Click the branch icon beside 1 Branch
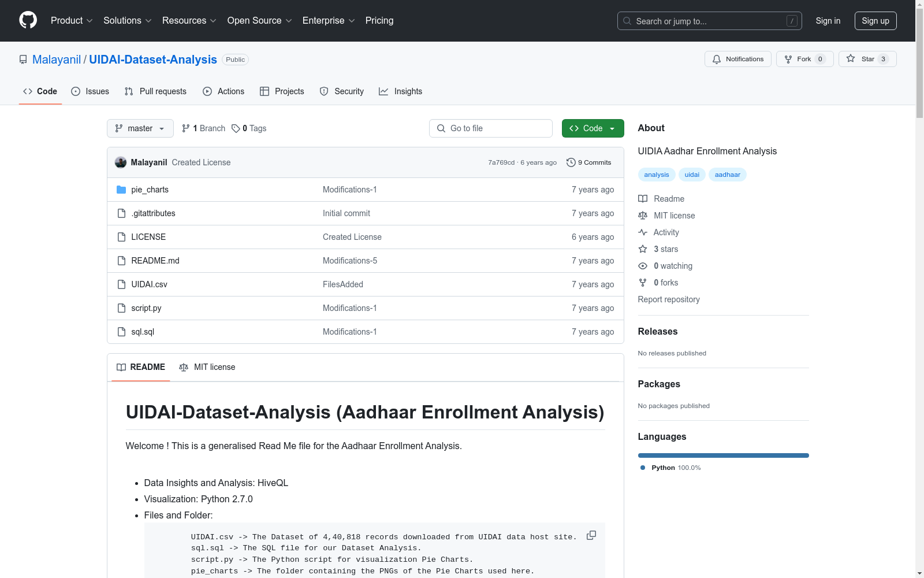The height and width of the screenshot is (578, 924). pyautogui.click(x=186, y=128)
